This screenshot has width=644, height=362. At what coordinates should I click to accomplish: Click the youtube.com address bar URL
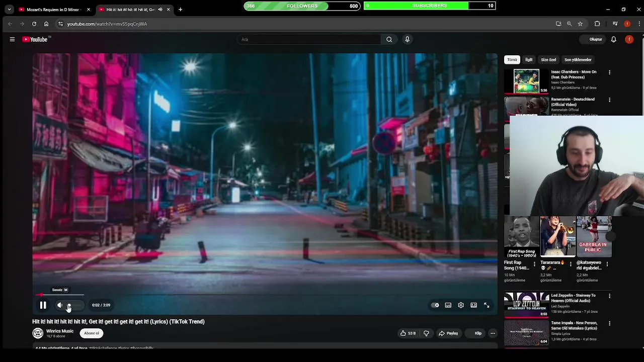click(107, 24)
